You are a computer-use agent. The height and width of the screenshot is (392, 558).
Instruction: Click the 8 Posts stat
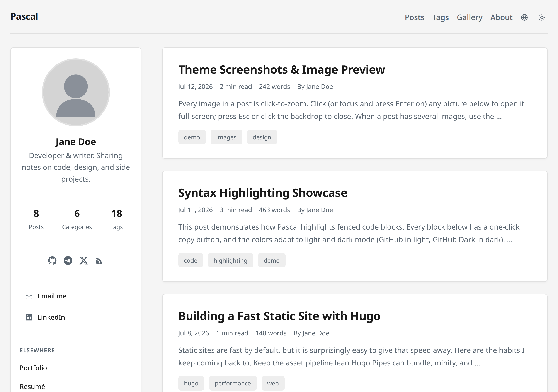point(36,219)
